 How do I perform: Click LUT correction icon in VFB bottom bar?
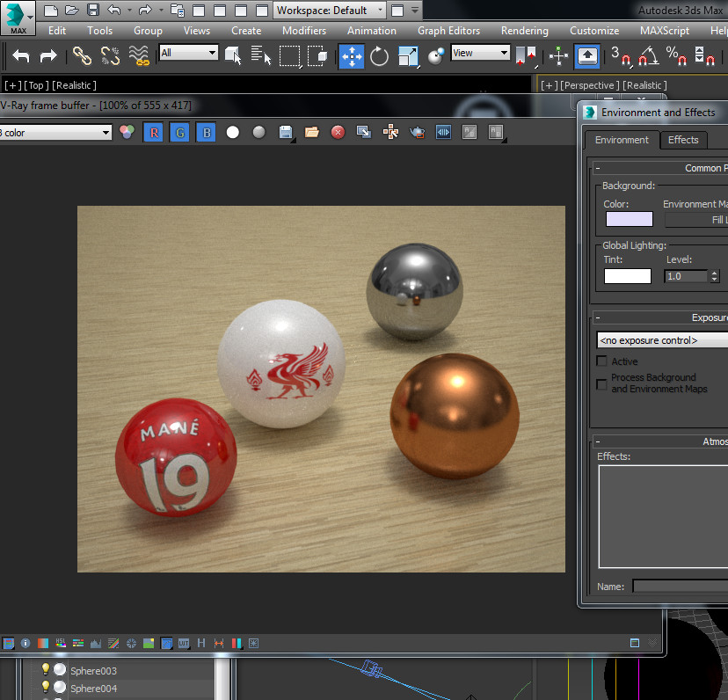click(x=184, y=643)
